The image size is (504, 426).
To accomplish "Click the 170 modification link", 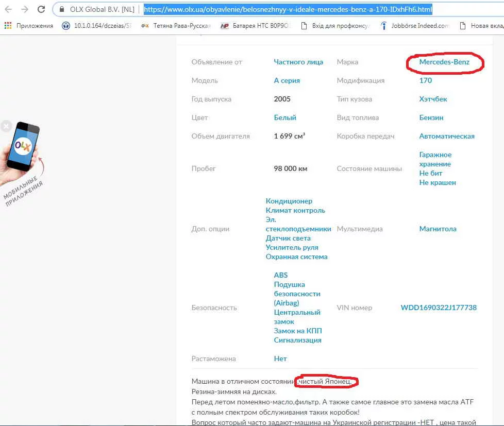I will click(x=425, y=81).
